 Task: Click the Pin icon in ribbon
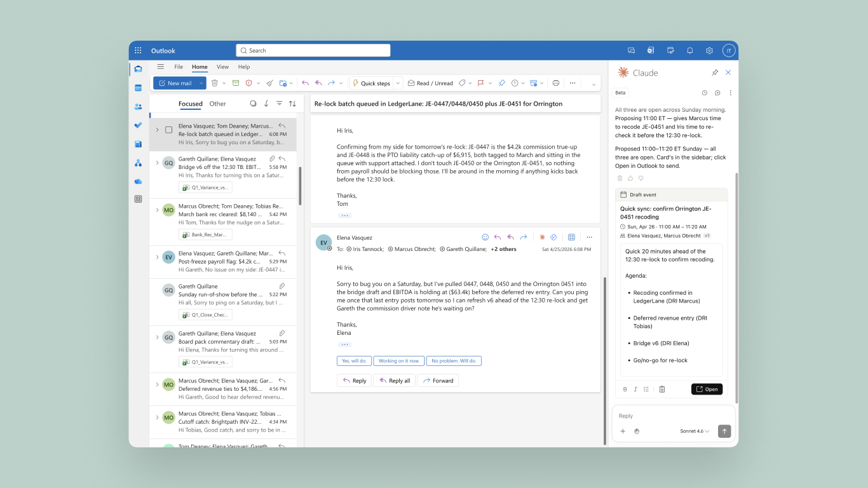pyautogui.click(x=501, y=83)
